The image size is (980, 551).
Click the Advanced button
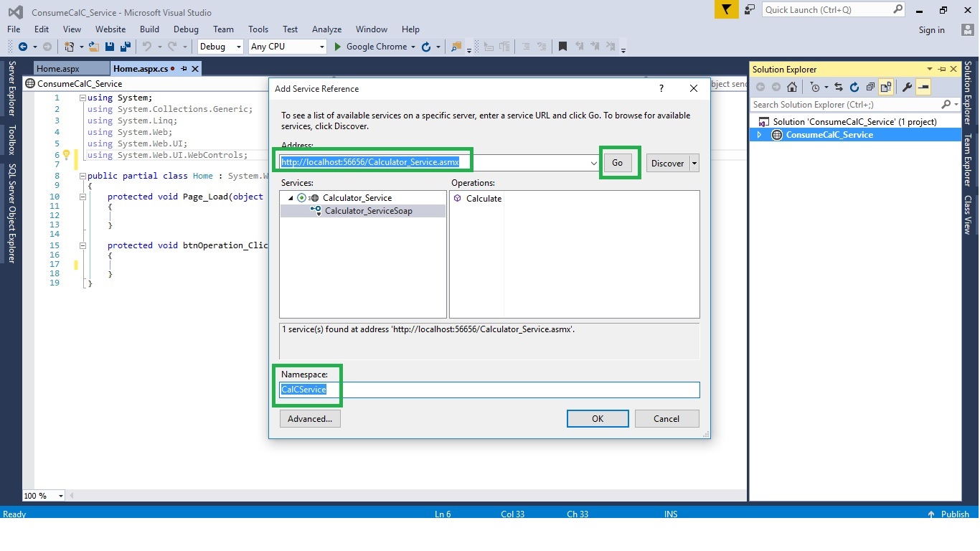click(x=310, y=418)
